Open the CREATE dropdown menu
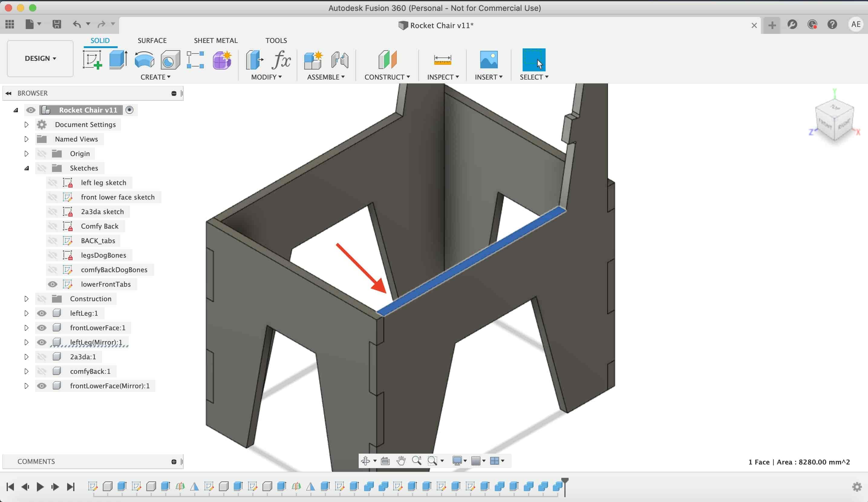868x502 pixels. 155,77
